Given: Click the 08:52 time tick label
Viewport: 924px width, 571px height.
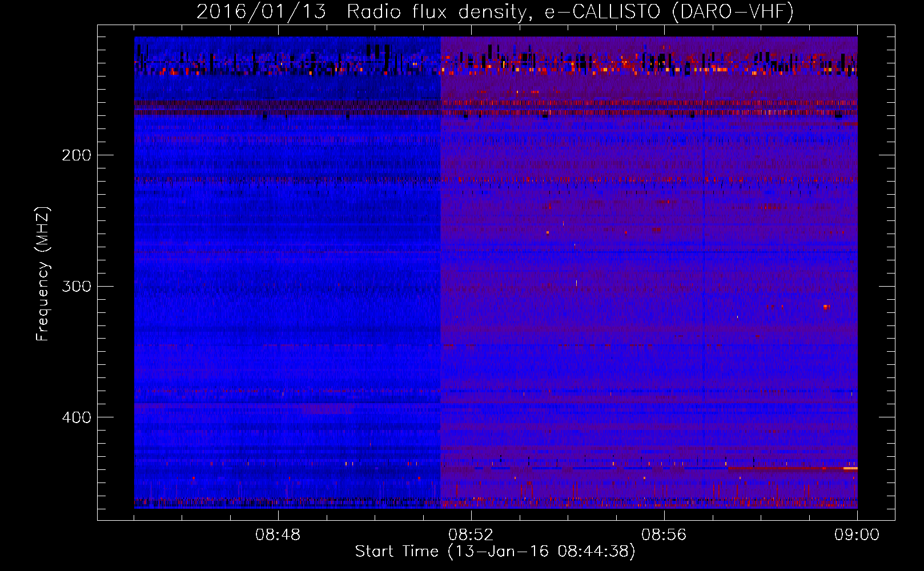Looking at the screenshot, I should (x=471, y=535).
